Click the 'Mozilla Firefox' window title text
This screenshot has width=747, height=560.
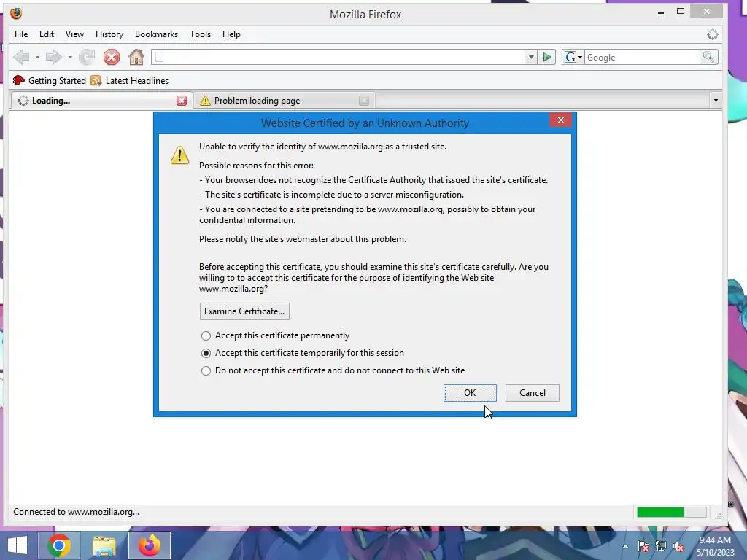click(365, 15)
